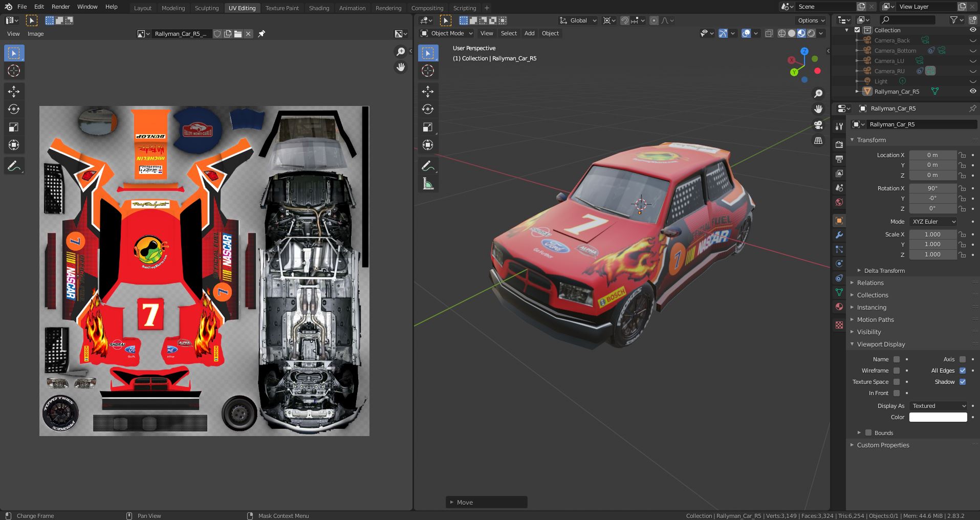Open the Modifiers wrench properties tab
Image resolution: width=980 pixels, height=520 pixels.
[839, 235]
